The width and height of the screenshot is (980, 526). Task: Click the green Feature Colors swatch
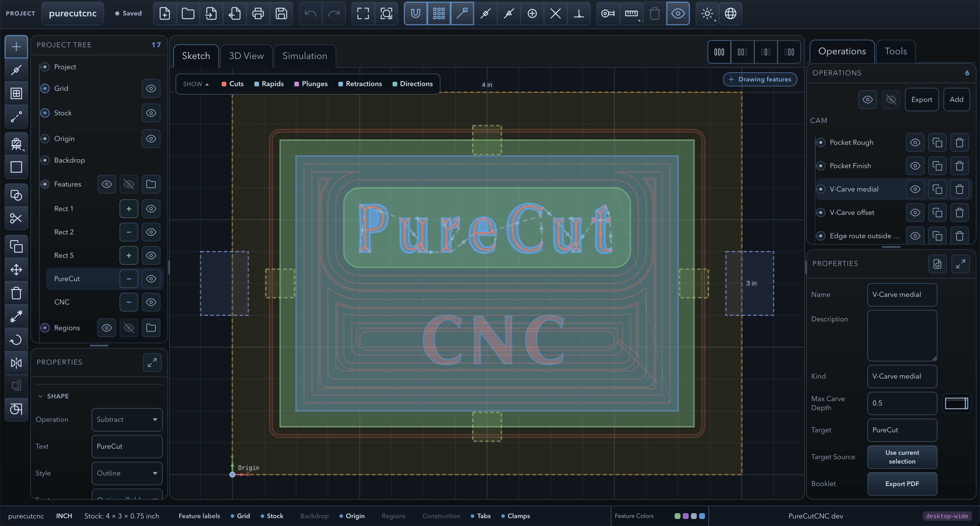tap(677, 516)
